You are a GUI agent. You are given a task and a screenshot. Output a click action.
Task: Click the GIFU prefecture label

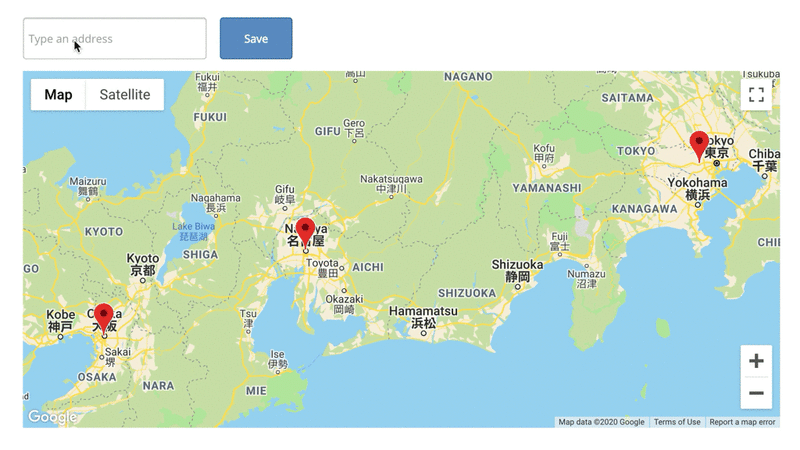pos(327,131)
